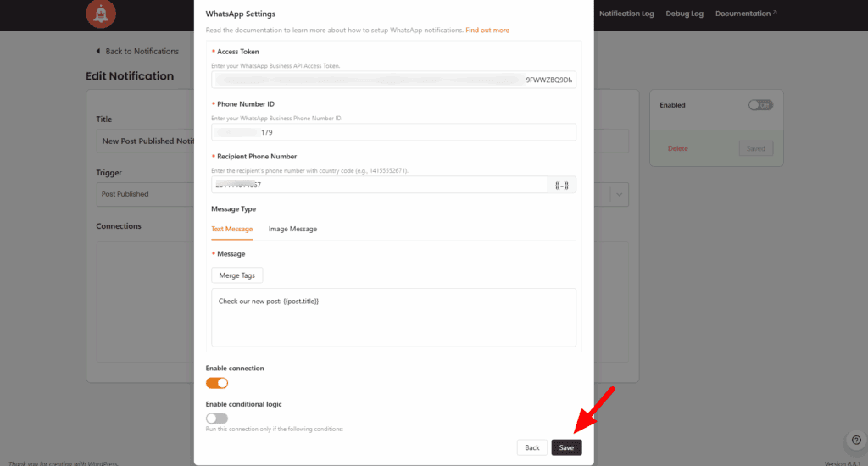Click the Edit Notification heading

(130, 76)
